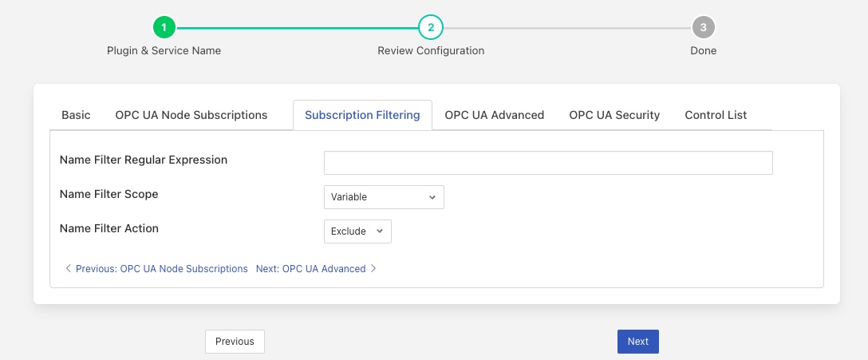868x360 pixels.
Task: Click the Plugin & Service Name step label
Action: 164,50
